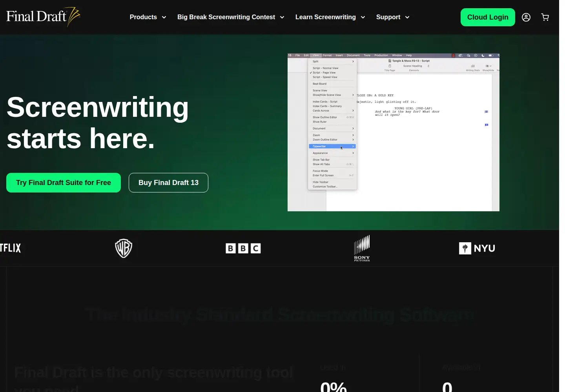The width and height of the screenshot is (565, 392).
Task: Click the Final Draft app screenshot image
Action: tap(394, 132)
